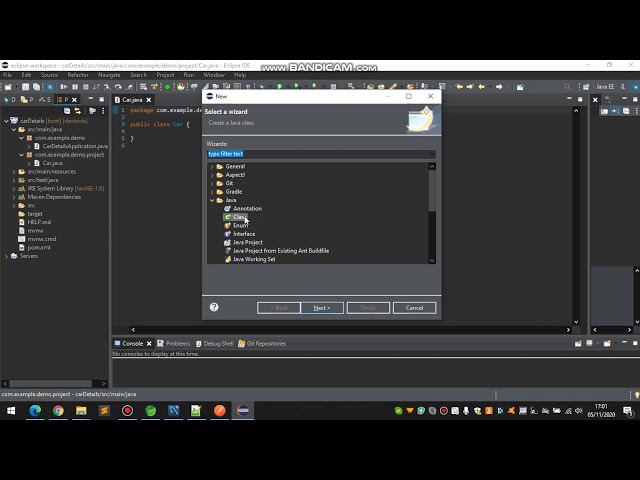Expand the src/main/resources folder
The image size is (640, 480).
(14, 172)
